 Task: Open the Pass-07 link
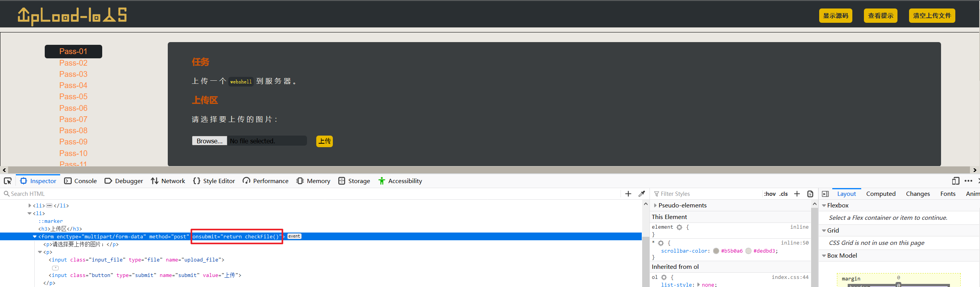coord(73,119)
